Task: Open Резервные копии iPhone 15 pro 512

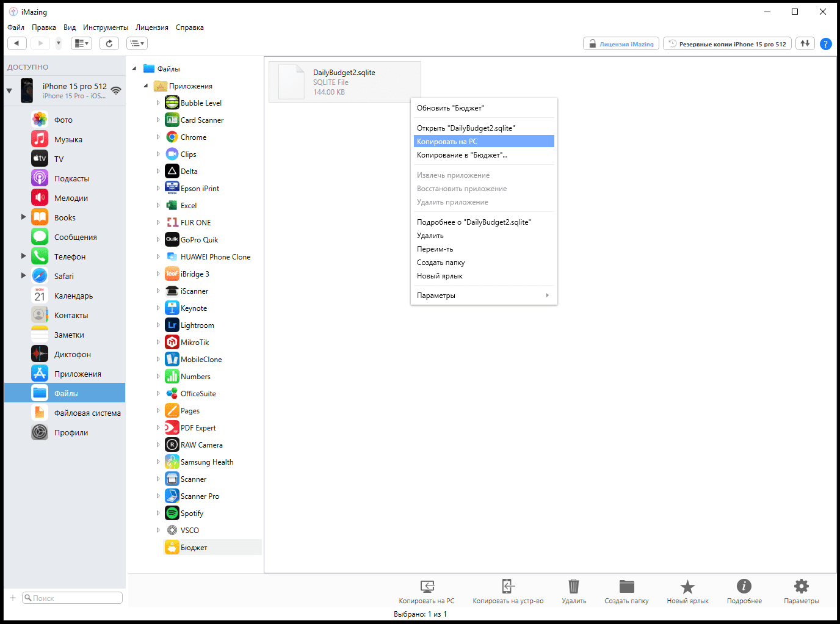Action: click(x=727, y=44)
